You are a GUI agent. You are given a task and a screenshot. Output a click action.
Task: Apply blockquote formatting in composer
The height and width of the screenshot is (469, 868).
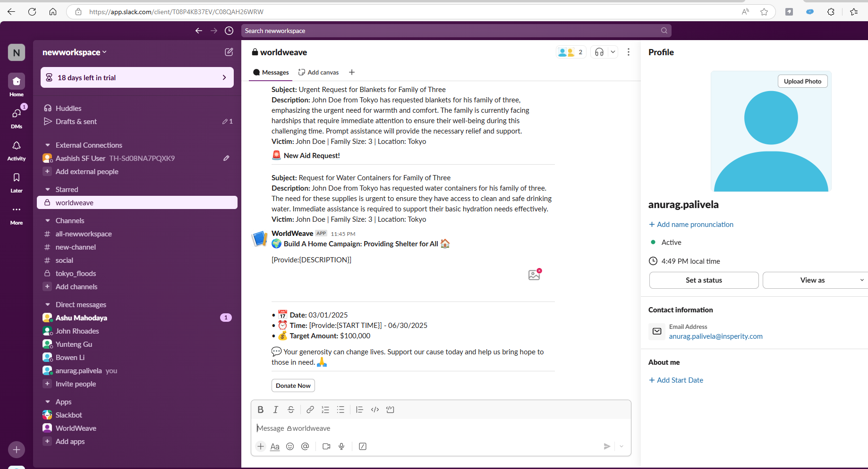pos(360,410)
